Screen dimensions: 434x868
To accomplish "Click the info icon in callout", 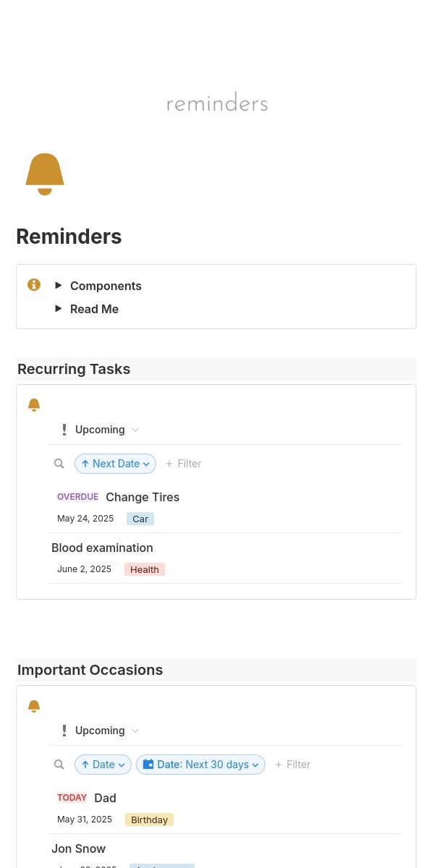I will click(34, 285).
